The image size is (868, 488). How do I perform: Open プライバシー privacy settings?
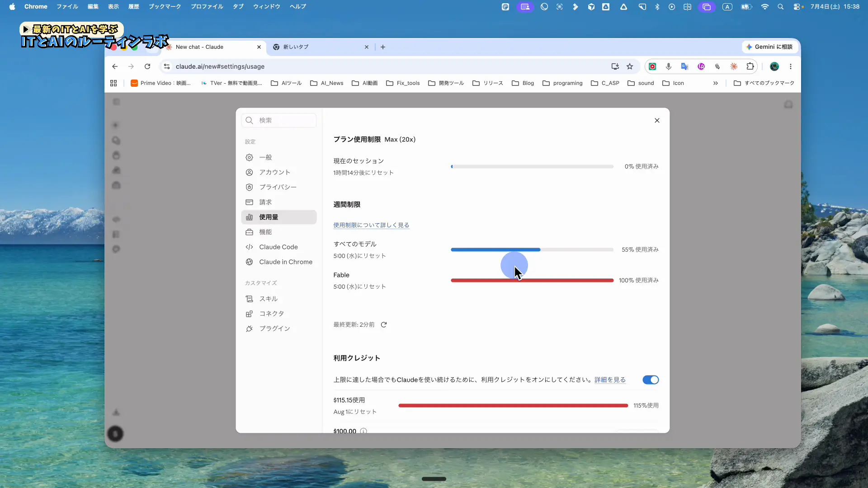point(279,187)
